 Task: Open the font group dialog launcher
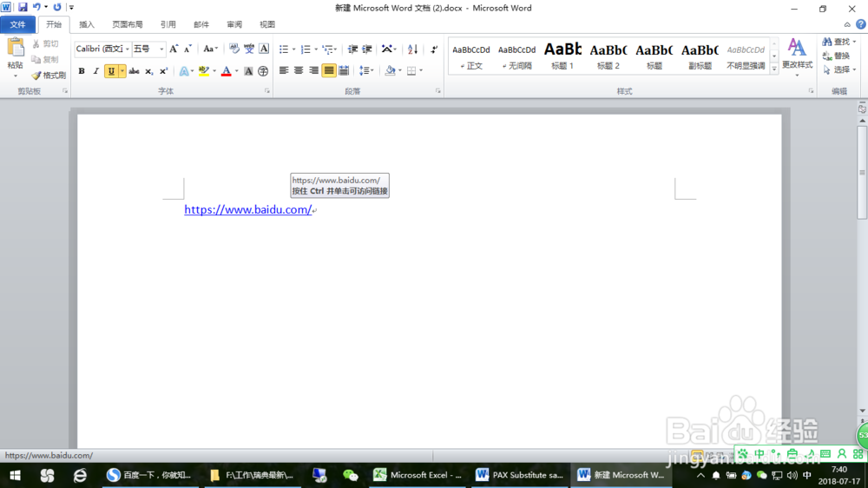coord(267,91)
